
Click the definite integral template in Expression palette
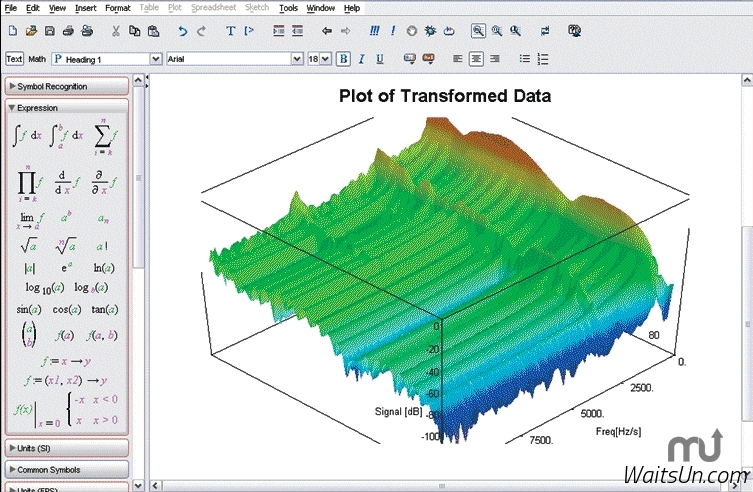(67, 135)
